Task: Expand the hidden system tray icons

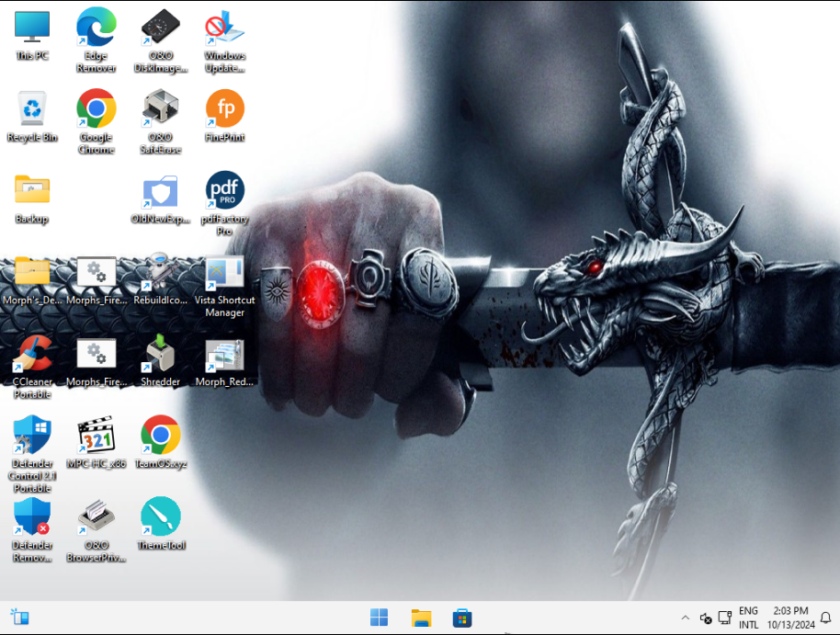Action: point(686,618)
